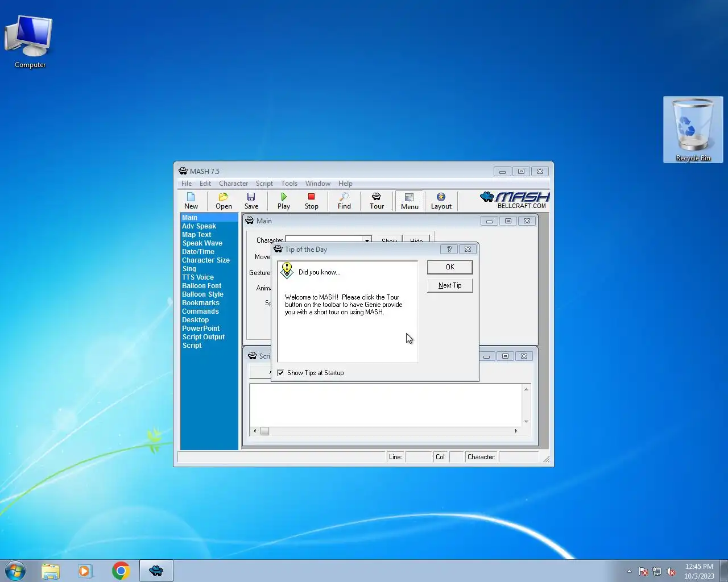The image size is (728, 582).
Task: Click the MASH taskbar button
Action: [156, 571]
